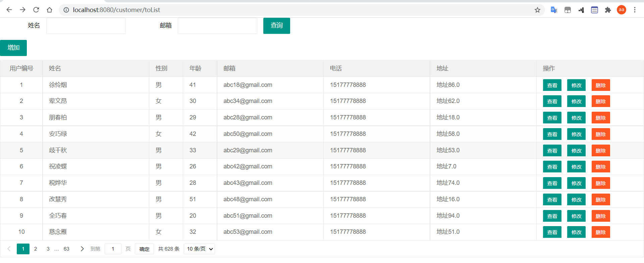Click the site info icon in address bar
The image size is (644, 263).
(66, 10)
